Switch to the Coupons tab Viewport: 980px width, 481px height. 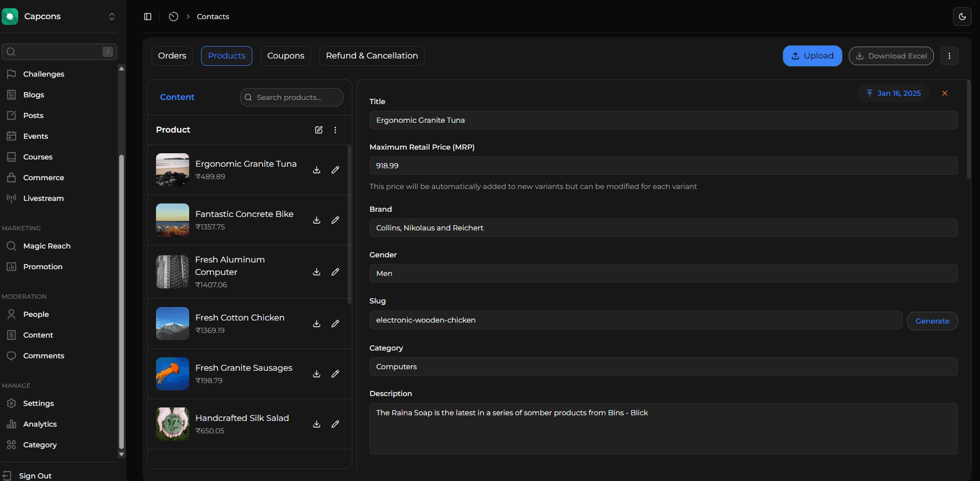[x=286, y=56]
